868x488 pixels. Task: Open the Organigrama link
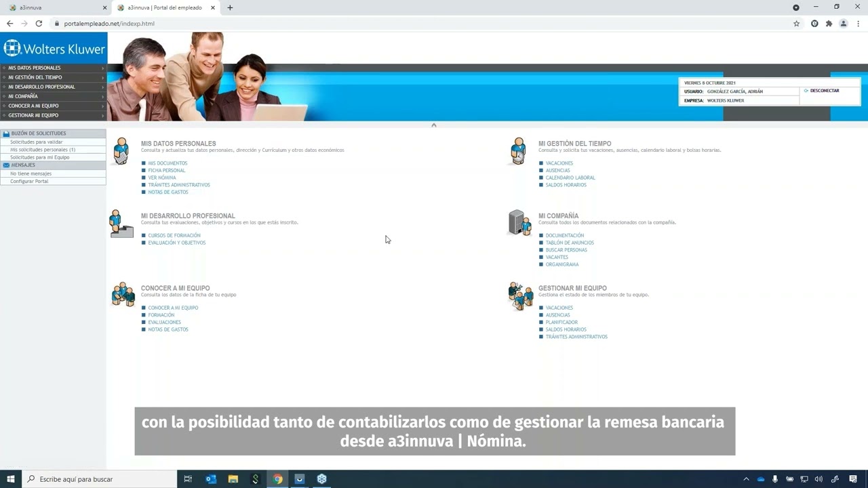(x=562, y=264)
